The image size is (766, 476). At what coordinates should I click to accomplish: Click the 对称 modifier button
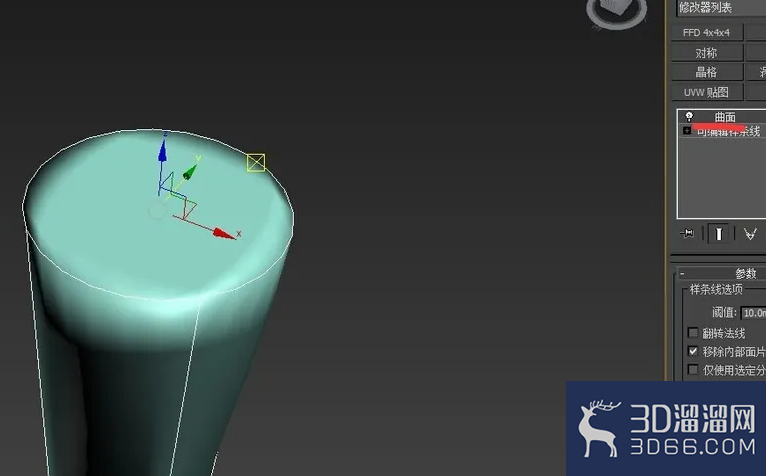click(707, 52)
